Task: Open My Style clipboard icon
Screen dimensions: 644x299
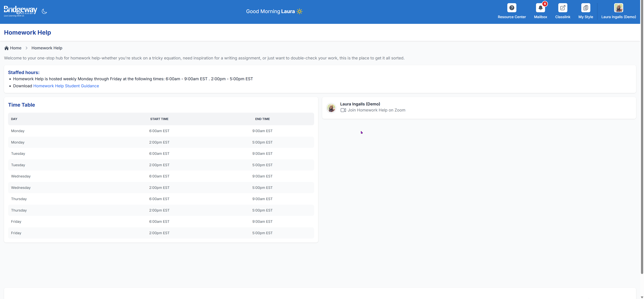Action: (x=585, y=8)
